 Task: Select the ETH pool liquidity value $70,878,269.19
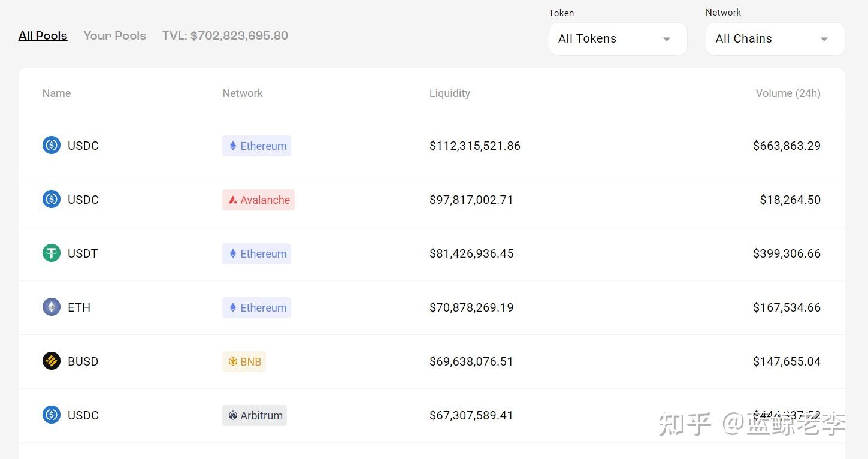pyautogui.click(x=471, y=307)
